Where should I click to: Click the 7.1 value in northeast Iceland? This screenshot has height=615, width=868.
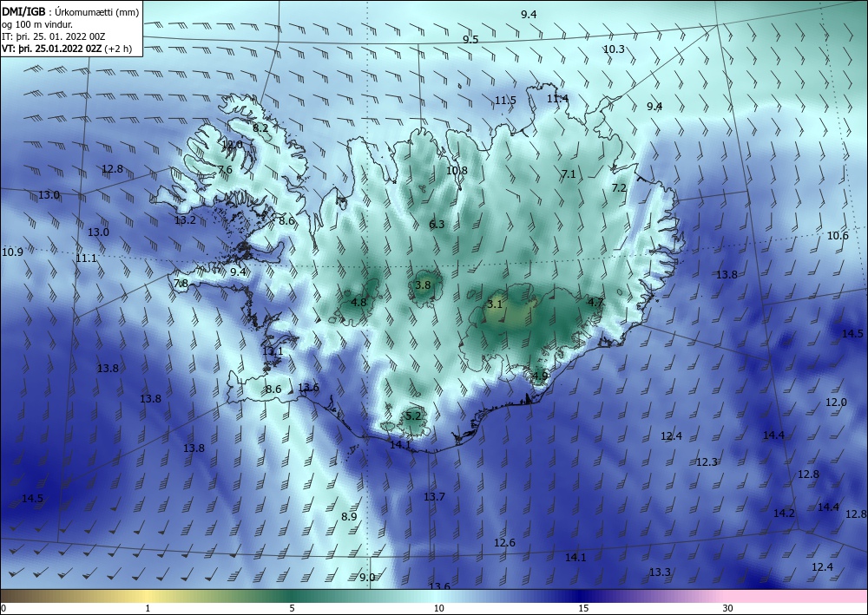pos(569,174)
